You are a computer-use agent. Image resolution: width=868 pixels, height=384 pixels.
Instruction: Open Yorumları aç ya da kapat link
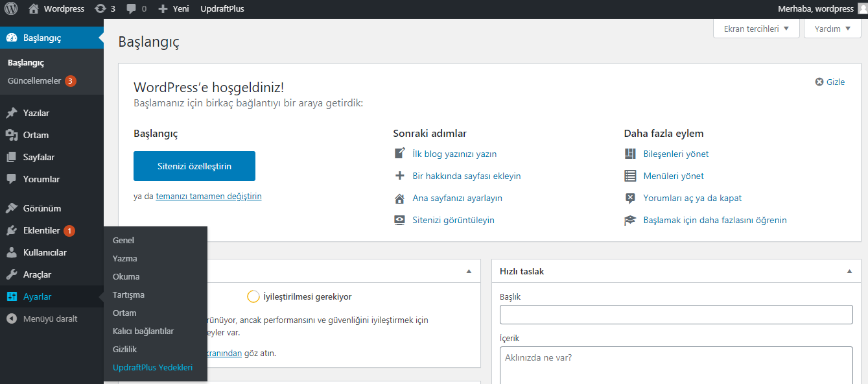pos(692,198)
